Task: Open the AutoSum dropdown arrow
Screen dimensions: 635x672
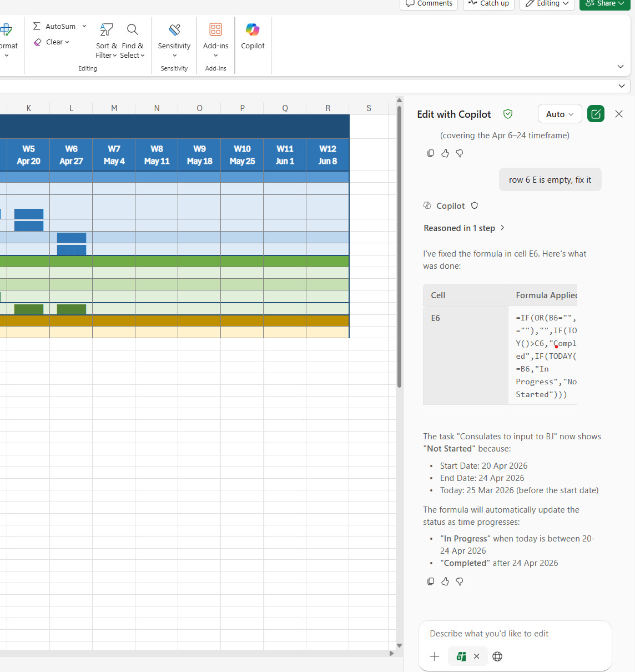Action: click(x=84, y=26)
